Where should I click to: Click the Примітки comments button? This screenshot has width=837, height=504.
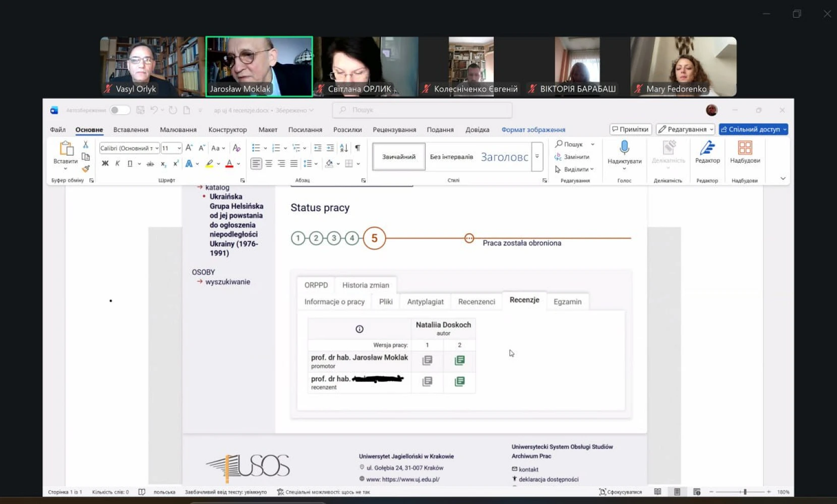630,130
